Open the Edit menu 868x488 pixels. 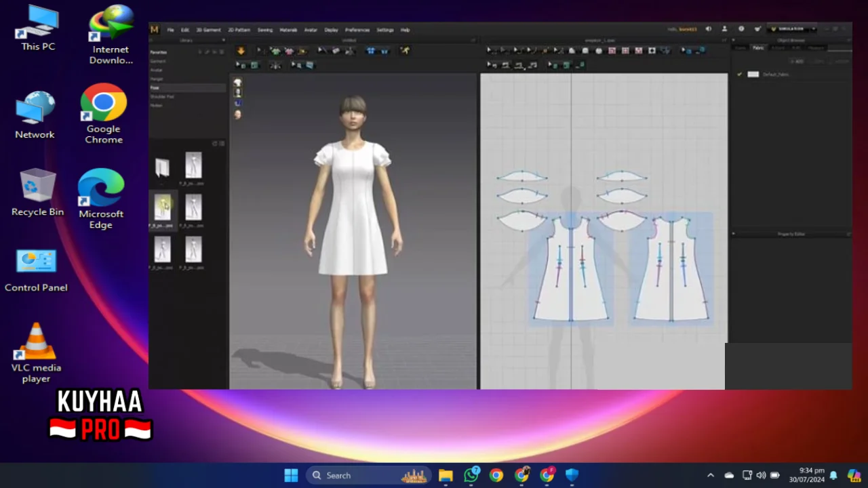click(x=185, y=30)
